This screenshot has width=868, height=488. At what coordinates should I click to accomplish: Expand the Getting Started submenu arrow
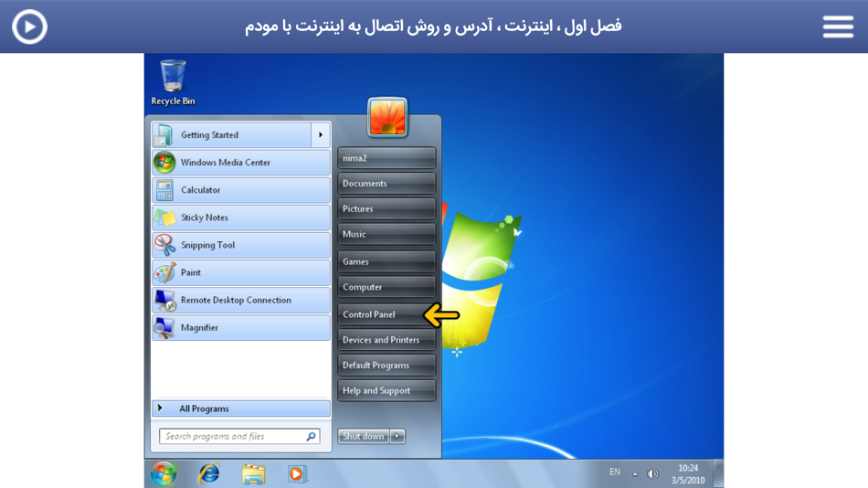321,134
